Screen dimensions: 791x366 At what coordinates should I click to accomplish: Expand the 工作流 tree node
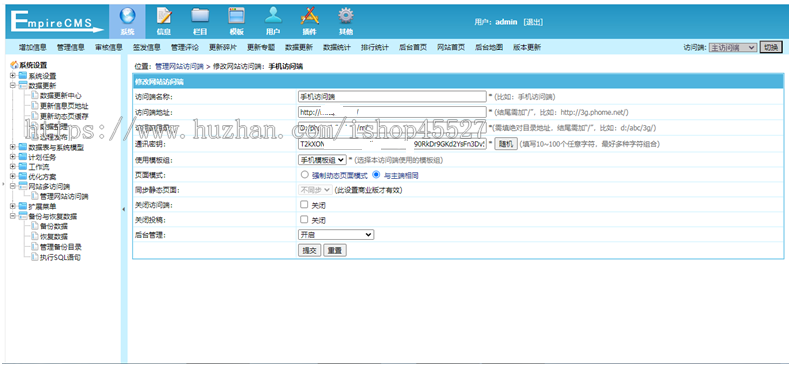tap(13, 166)
